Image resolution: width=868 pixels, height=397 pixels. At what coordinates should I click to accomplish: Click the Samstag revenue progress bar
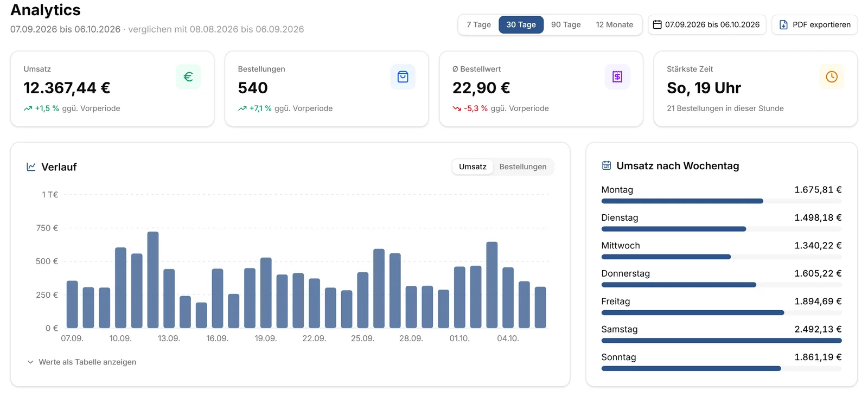point(722,341)
